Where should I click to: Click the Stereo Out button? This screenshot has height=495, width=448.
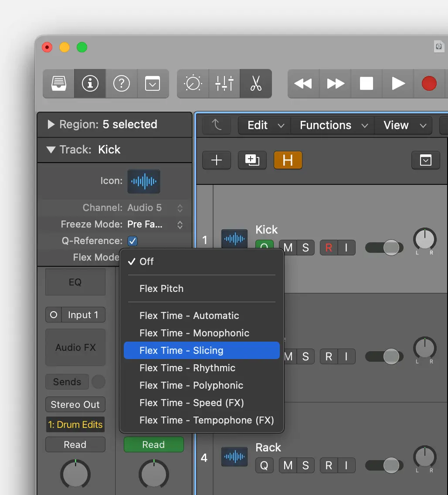coord(75,404)
